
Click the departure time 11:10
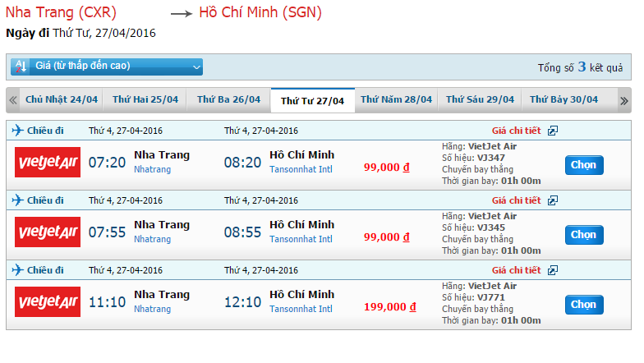point(107,302)
